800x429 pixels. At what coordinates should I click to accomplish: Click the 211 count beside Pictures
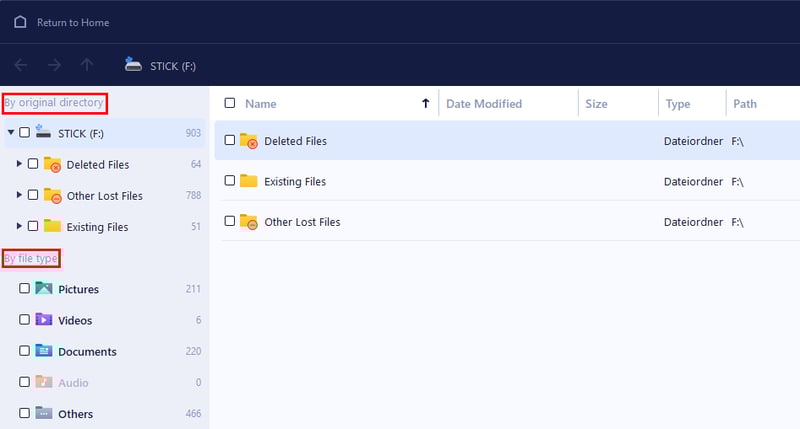click(x=193, y=289)
